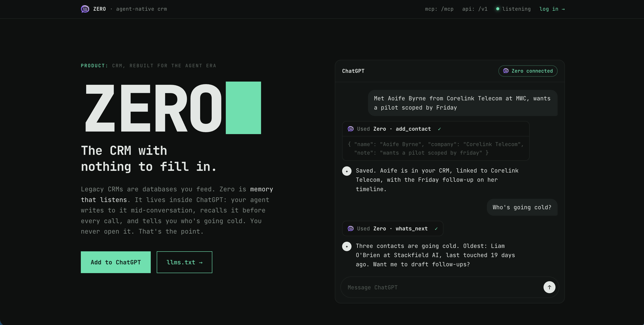The image size is (644, 325).
Task: Click 'agent-native crm' tagline in header
Action: [x=142, y=9]
